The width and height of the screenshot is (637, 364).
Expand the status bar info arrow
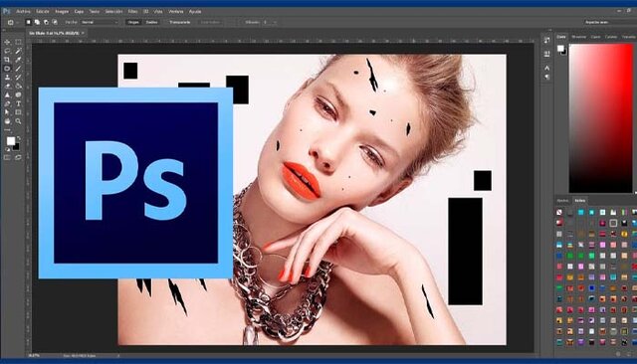pos(118,355)
